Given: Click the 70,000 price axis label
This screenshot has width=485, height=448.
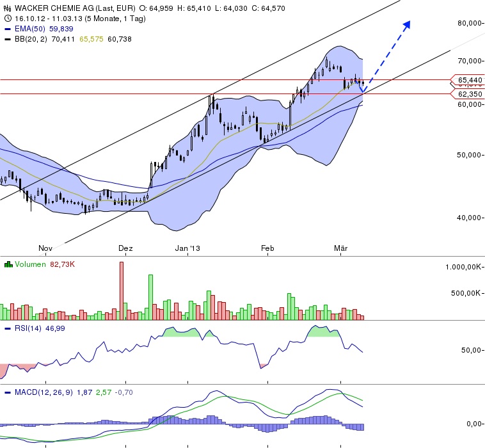Looking at the screenshot, I should 470,61.
